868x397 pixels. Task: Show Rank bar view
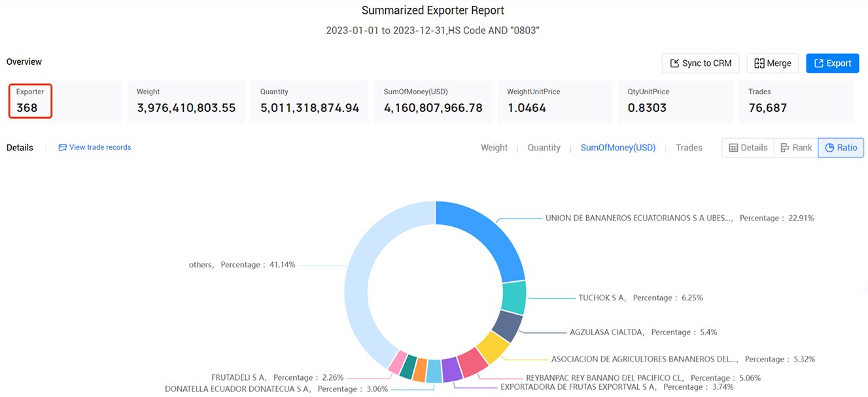tap(796, 148)
